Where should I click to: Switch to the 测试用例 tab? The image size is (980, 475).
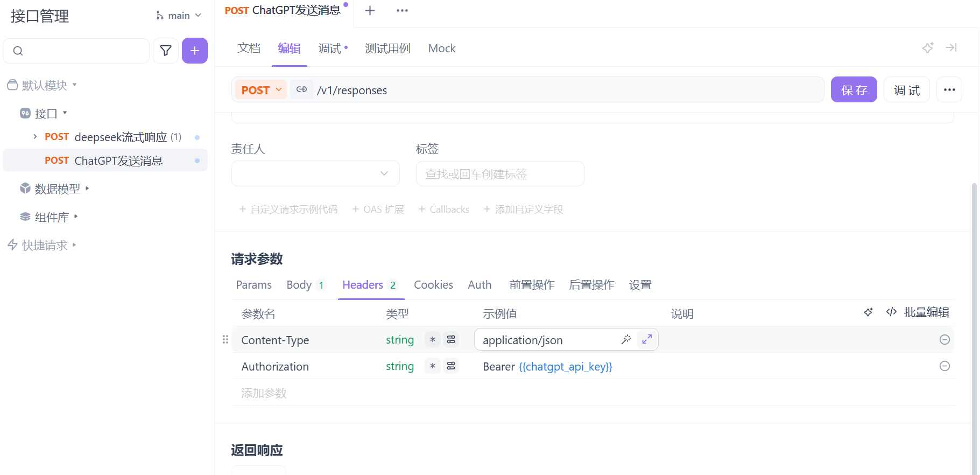(x=387, y=48)
